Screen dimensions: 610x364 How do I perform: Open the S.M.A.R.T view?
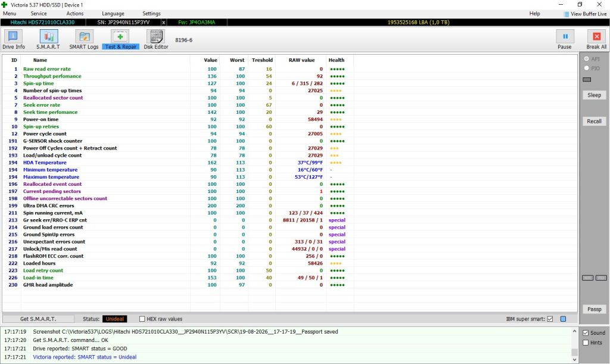pyautogui.click(x=48, y=40)
